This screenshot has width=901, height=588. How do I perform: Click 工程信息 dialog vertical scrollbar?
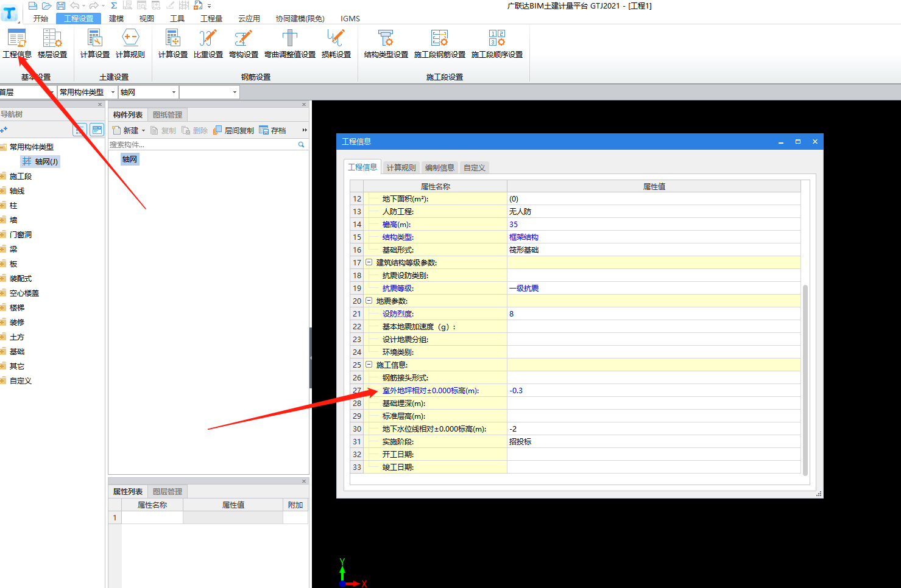coord(805,379)
